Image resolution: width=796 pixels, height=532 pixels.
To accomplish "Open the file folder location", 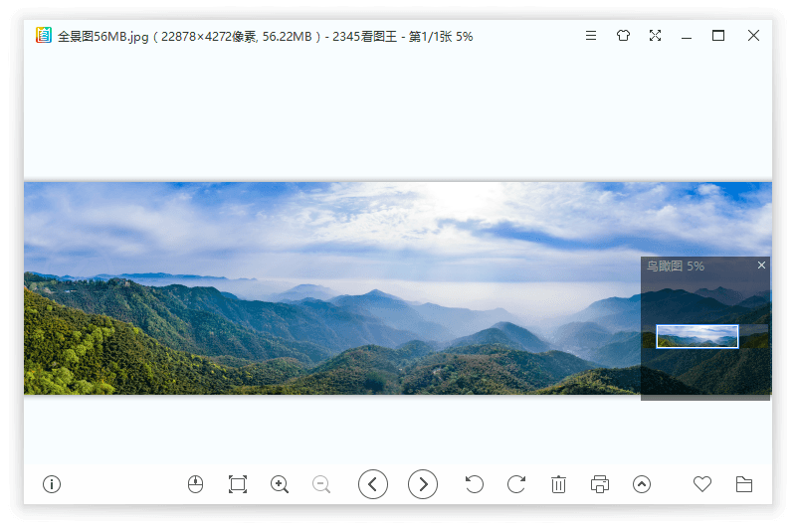I will (x=744, y=484).
